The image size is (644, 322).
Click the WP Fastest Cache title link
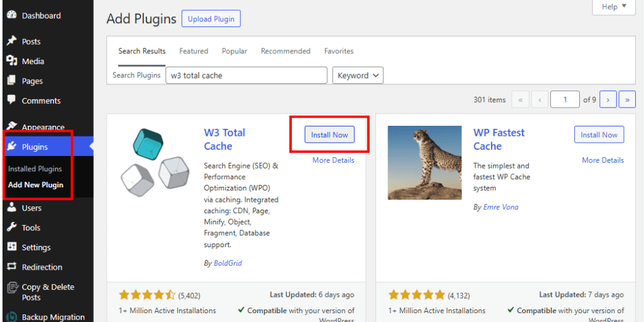(499, 139)
